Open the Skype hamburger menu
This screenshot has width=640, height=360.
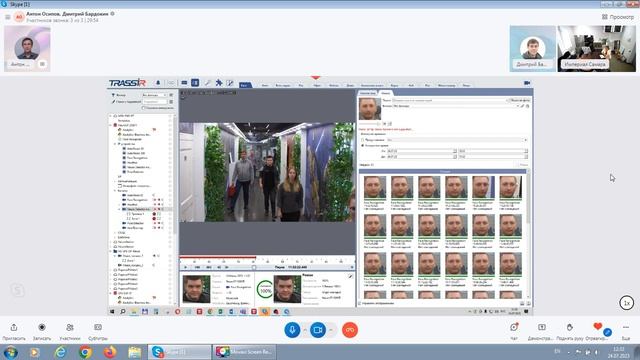[x=7, y=17]
